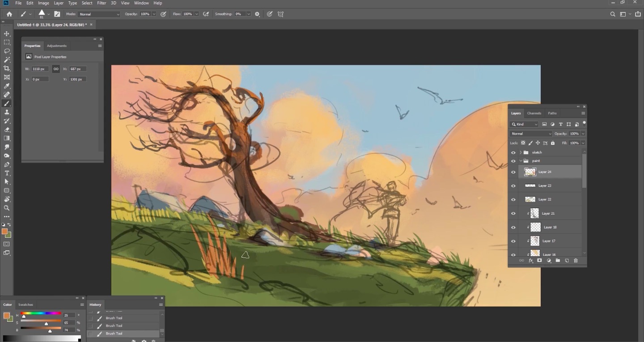Open the Image menu
644x342 pixels.
(x=43, y=3)
